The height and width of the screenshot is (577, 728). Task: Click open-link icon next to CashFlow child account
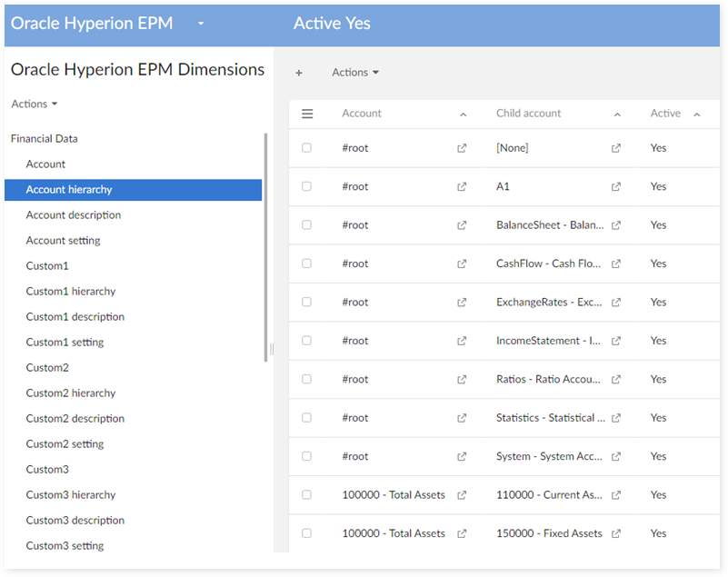(616, 264)
